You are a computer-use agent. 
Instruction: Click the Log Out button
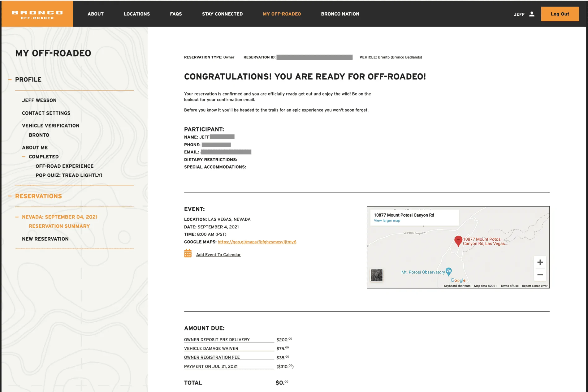560,14
